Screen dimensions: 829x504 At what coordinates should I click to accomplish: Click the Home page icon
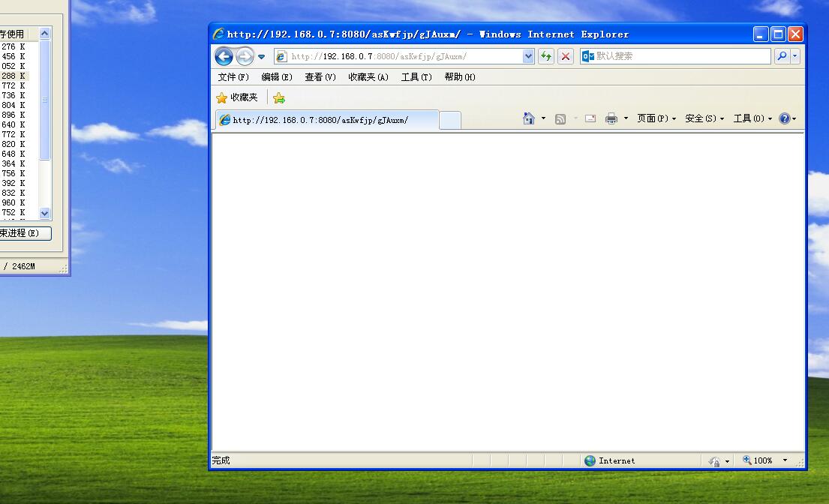pyautogui.click(x=529, y=118)
